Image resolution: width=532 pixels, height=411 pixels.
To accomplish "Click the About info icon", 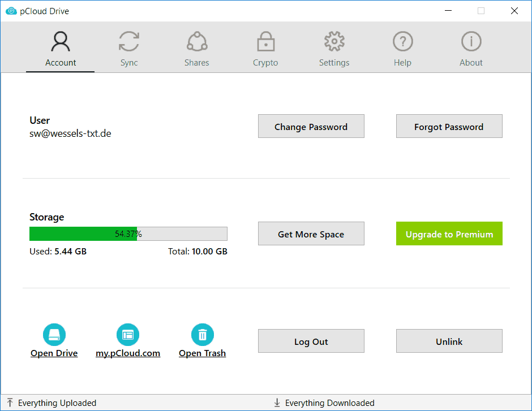I will coord(471,41).
